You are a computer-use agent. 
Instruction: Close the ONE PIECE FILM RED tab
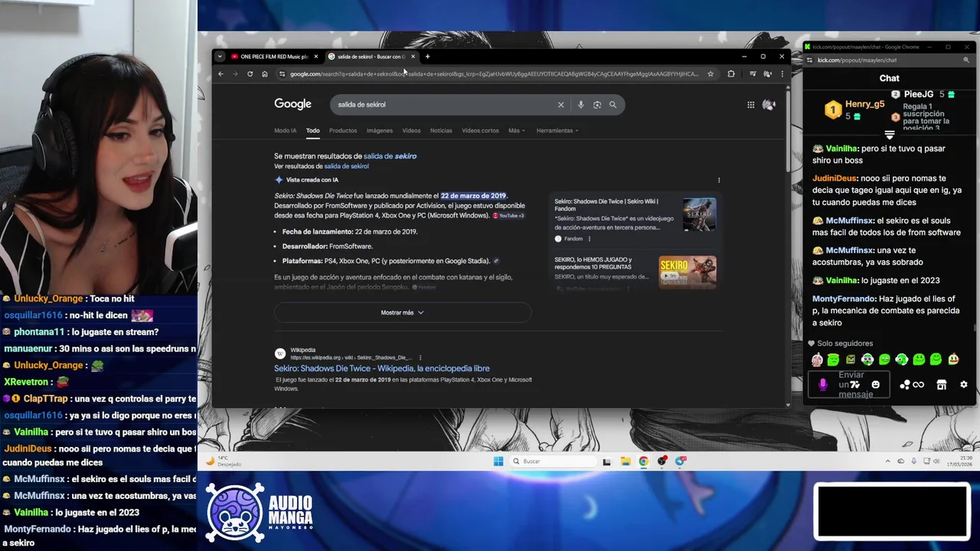coord(315,57)
